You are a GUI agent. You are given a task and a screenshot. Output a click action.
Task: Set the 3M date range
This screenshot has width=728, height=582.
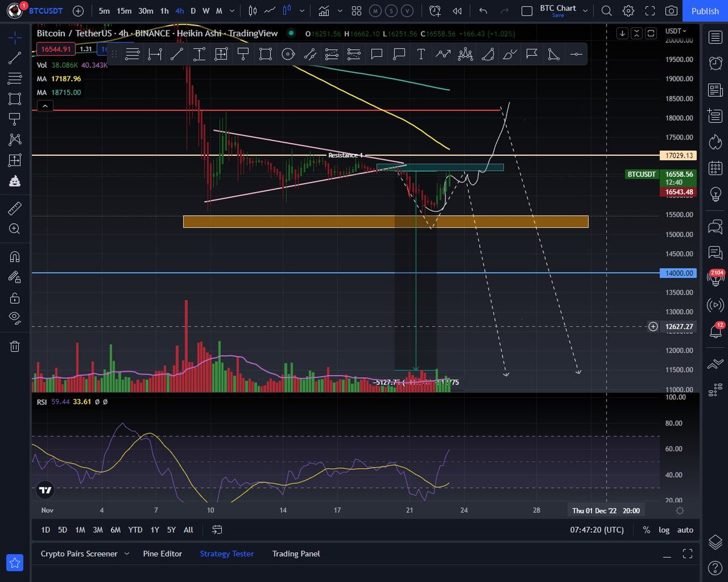98,530
